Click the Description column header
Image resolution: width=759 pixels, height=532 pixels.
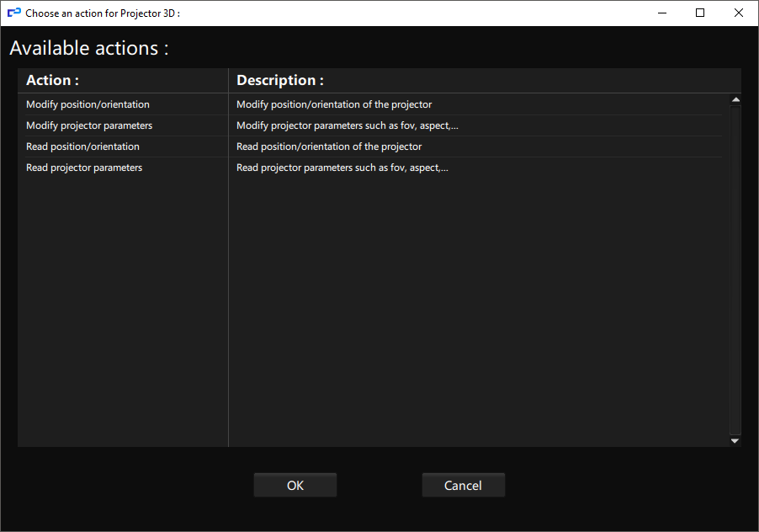pos(279,81)
